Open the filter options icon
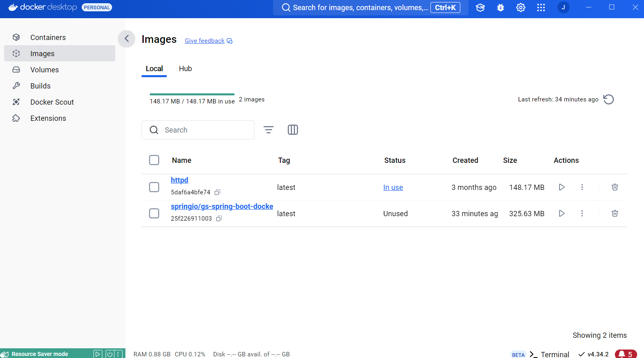 (x=269, y=130)
